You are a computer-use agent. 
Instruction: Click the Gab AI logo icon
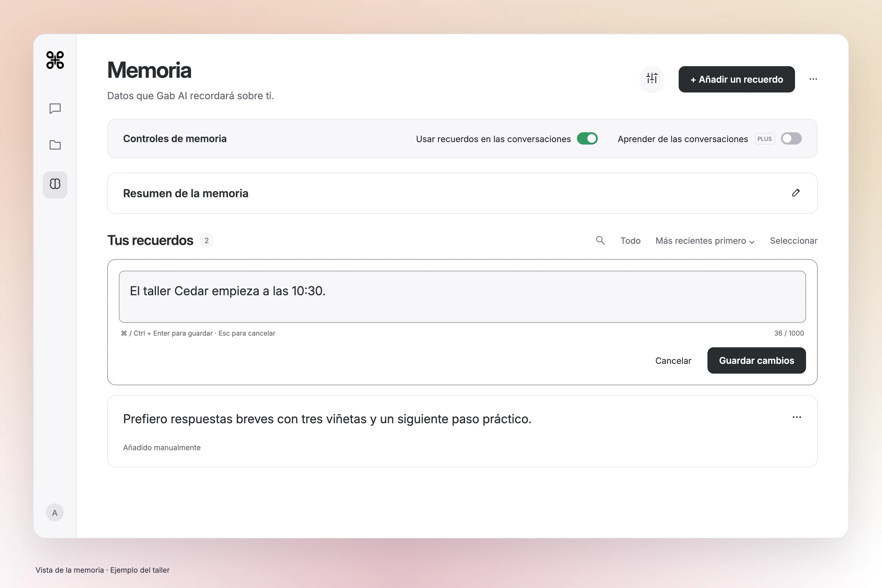pos(55,60)
